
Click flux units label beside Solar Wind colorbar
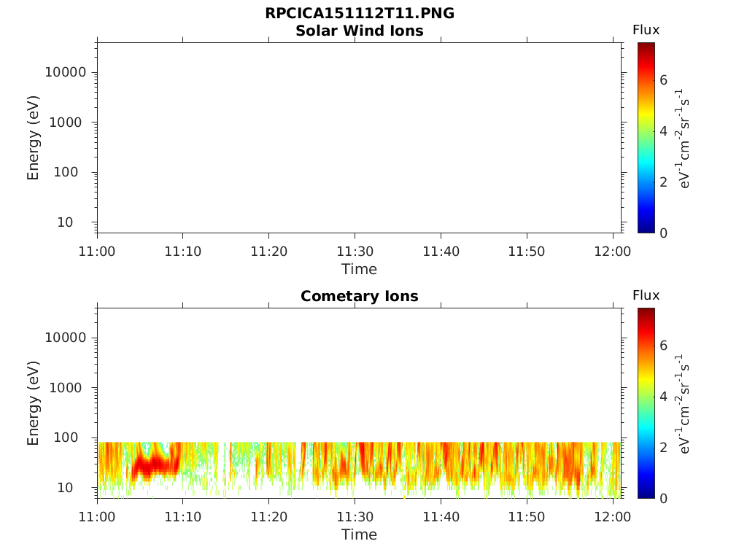pos(682,138)
